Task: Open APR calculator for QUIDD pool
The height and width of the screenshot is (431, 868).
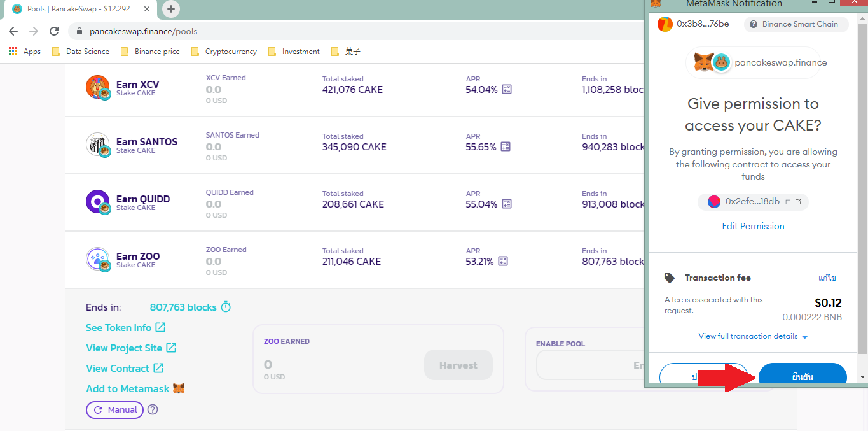Action: pyautogui.click(x=506, y=204)
